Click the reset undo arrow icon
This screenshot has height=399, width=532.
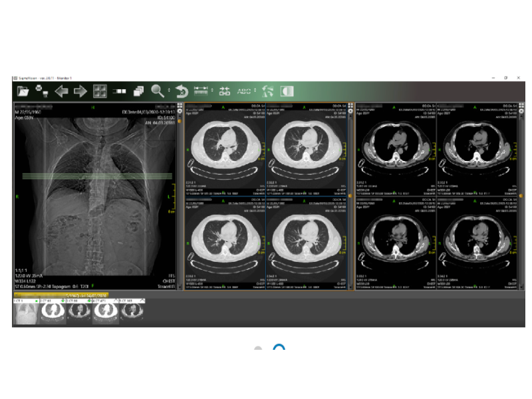coord(182,91)
